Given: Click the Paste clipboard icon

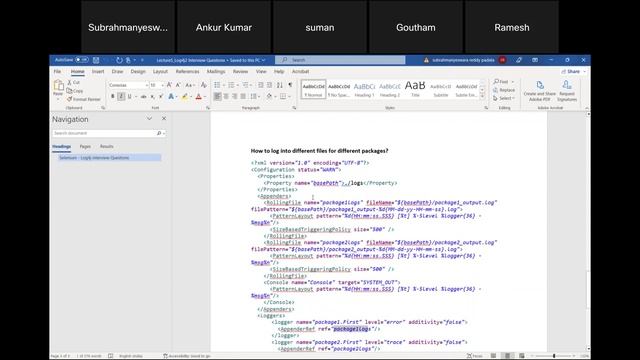Looking at the screenshot, I should click(x=58, y=86).
